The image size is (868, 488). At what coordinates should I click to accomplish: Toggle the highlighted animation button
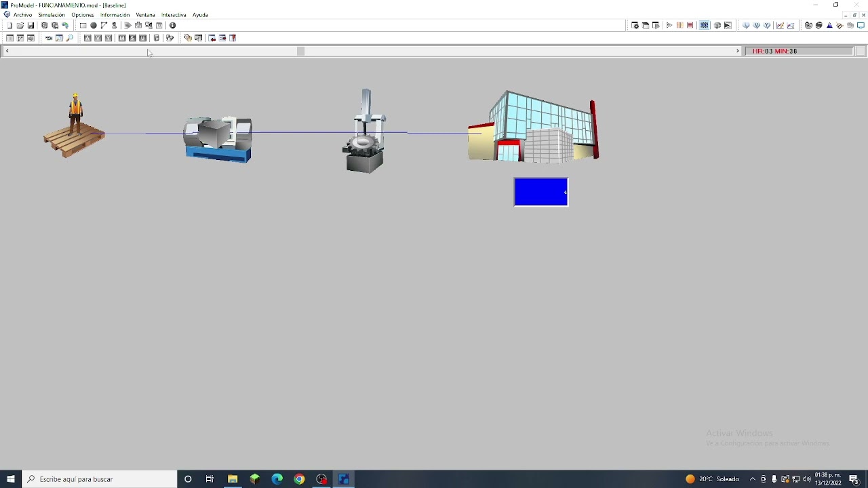pyautogui.click(x=705, y=26)
